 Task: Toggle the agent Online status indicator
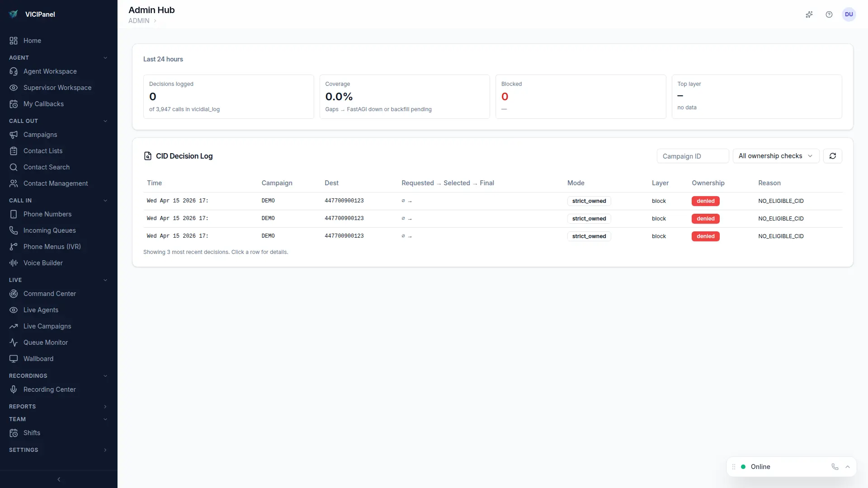click(x=742, y=467)
